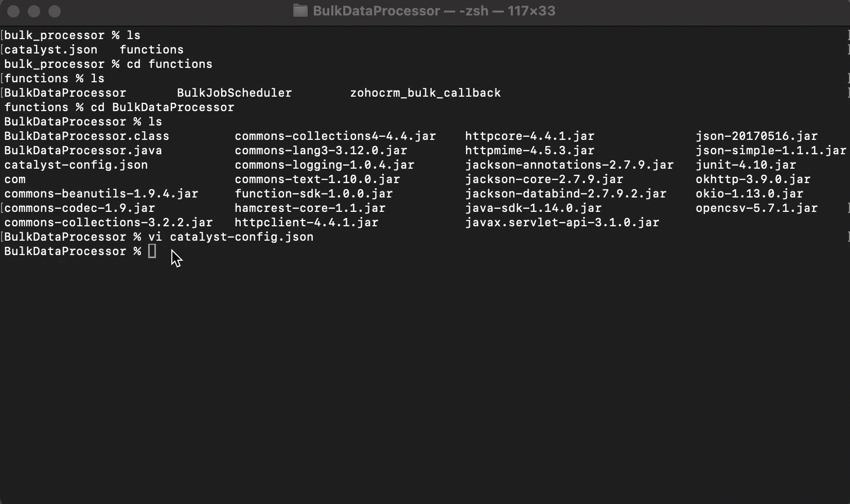Close the terminal window with the leftmost title bar button
The height and width of the screenshot is (504, 850).
tap(14, 11)
